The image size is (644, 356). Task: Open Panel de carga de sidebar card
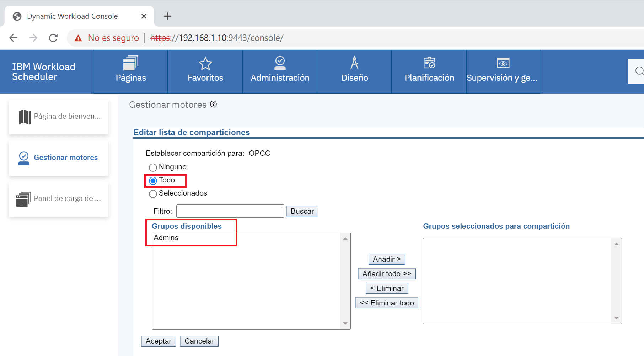59,199
